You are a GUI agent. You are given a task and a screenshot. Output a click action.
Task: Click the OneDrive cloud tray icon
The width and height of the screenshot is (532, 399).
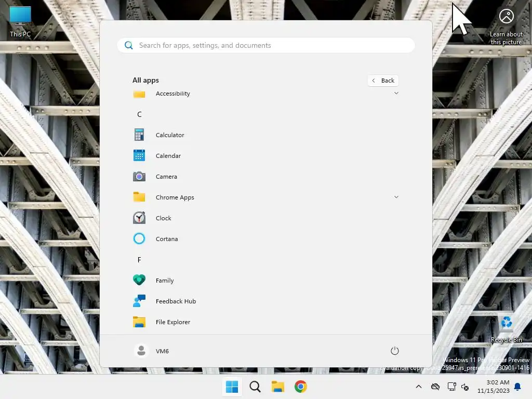click(x=435, y=387)
